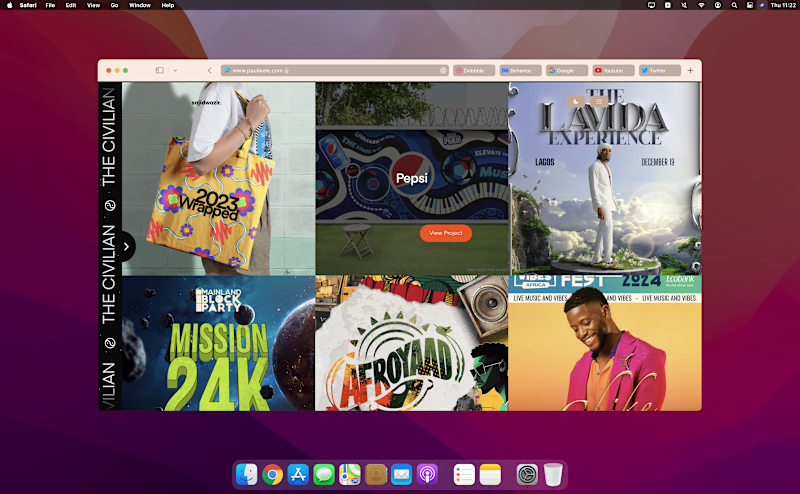The height and width of the screenshot is (494, 800).
Task: Open Control Center icon in menu bar
Action: (x=750, y=5)
